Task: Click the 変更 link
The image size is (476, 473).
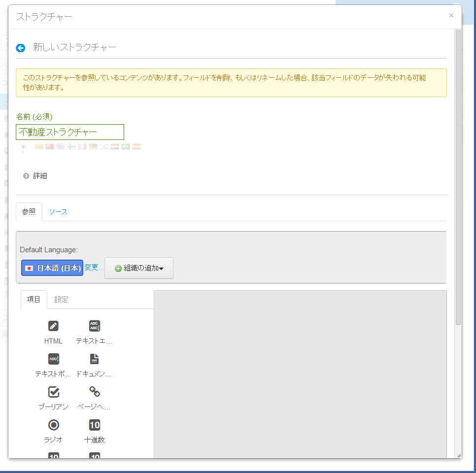Action: click(x=94, y=268)
